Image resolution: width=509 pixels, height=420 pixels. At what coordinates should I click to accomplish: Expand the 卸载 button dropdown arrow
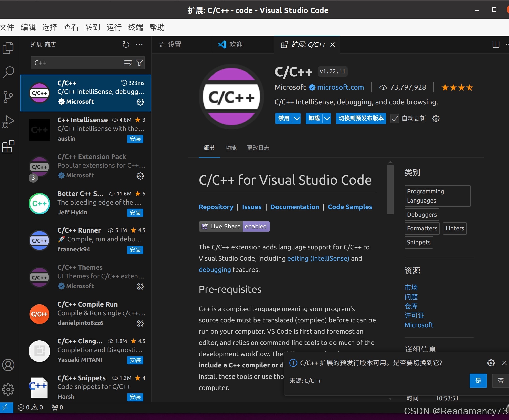click(x=327, y=119)
